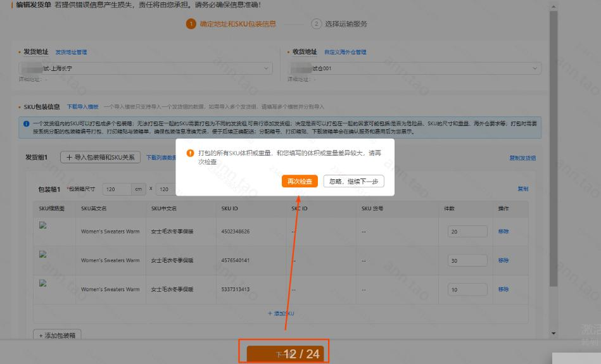Click 复制发货组 link
This screenshot has width=601, height=364.
pos(522,158)
